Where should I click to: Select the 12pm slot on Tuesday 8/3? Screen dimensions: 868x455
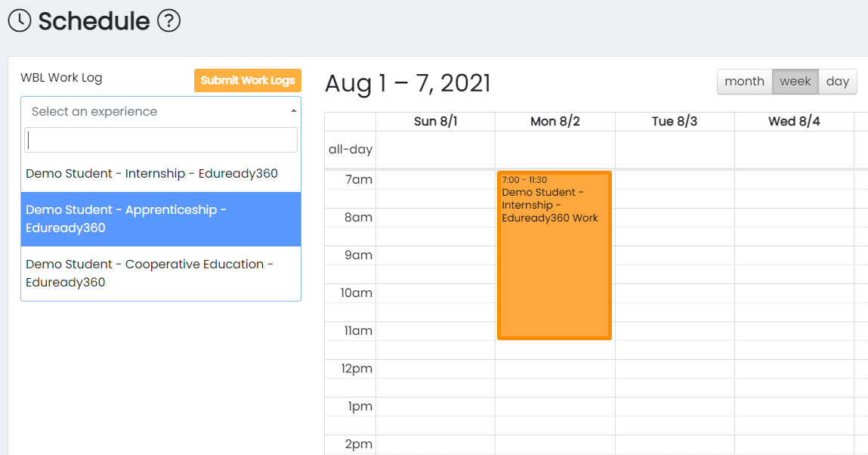[x=675, y=369]
